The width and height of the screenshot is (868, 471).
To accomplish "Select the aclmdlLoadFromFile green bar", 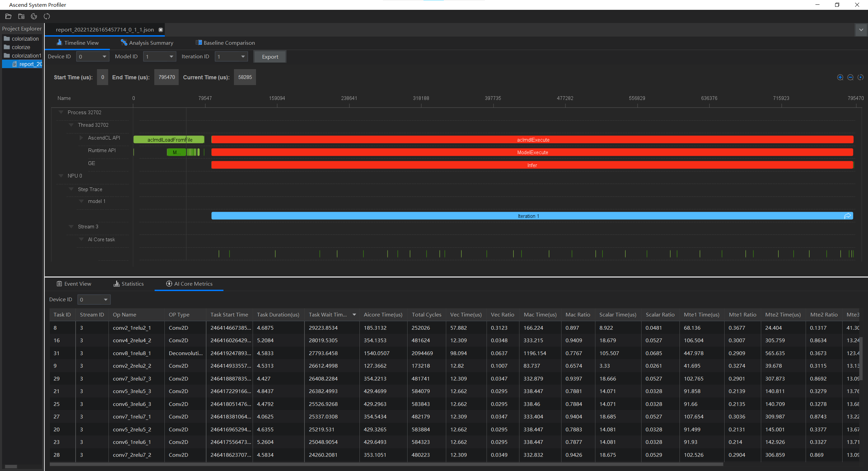I will click(169, 140).
